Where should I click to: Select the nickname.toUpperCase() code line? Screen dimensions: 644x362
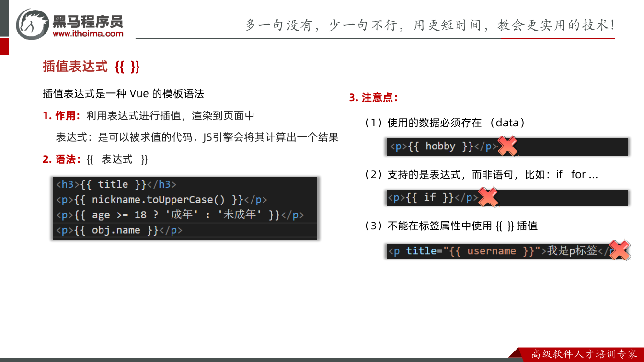click(185, 200)
